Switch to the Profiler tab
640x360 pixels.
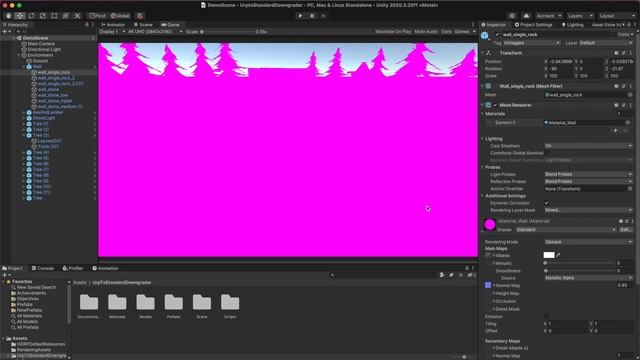coord(73,268)
